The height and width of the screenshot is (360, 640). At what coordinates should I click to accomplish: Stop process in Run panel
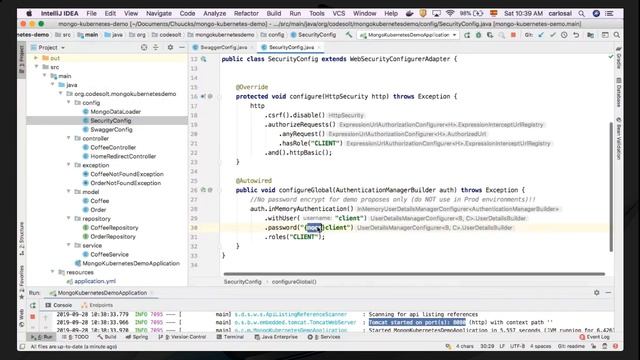point(33,317)
